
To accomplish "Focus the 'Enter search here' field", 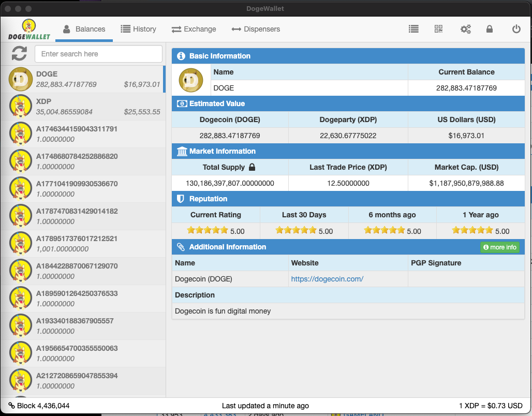I will point(98,54).
